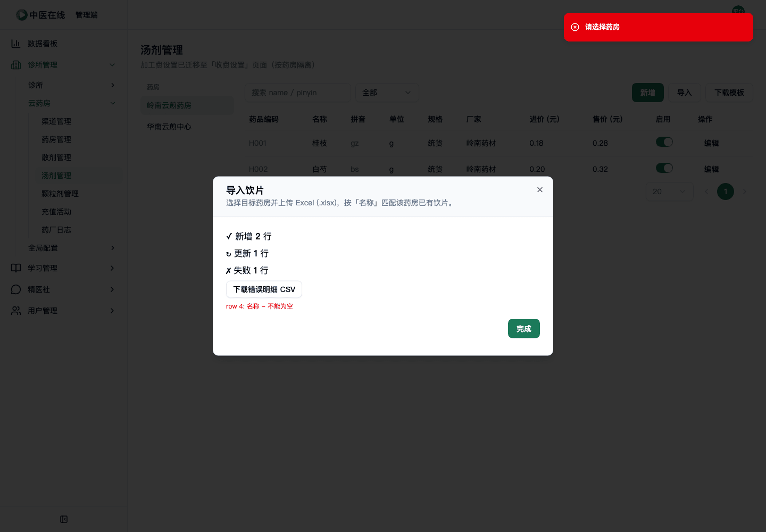The image size is (766, 532).
Task: Click the 导入 button
Action: point(685,93)
